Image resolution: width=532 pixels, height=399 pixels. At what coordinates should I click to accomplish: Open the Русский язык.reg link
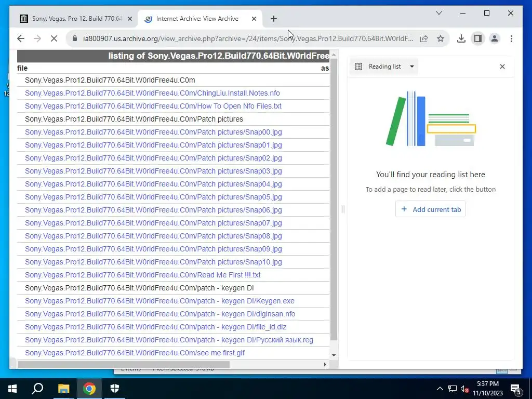click(x=169, y=340)
